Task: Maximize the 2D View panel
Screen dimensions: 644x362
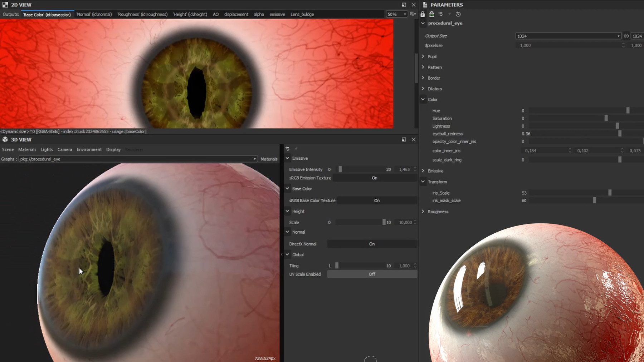Action: click(404, 5)
